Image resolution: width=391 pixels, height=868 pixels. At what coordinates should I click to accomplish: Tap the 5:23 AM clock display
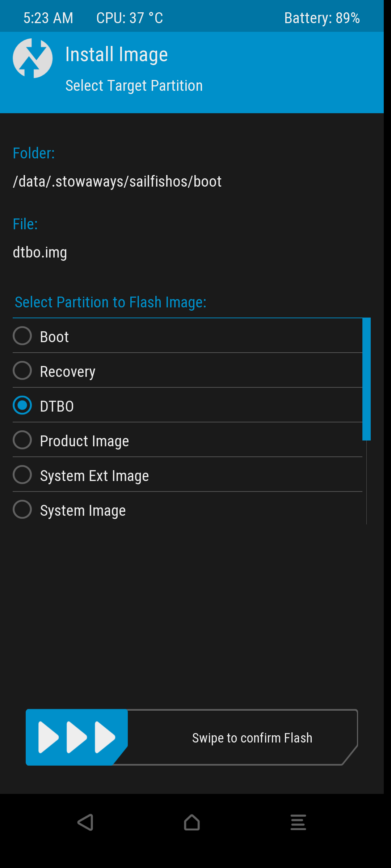[48, 18]
